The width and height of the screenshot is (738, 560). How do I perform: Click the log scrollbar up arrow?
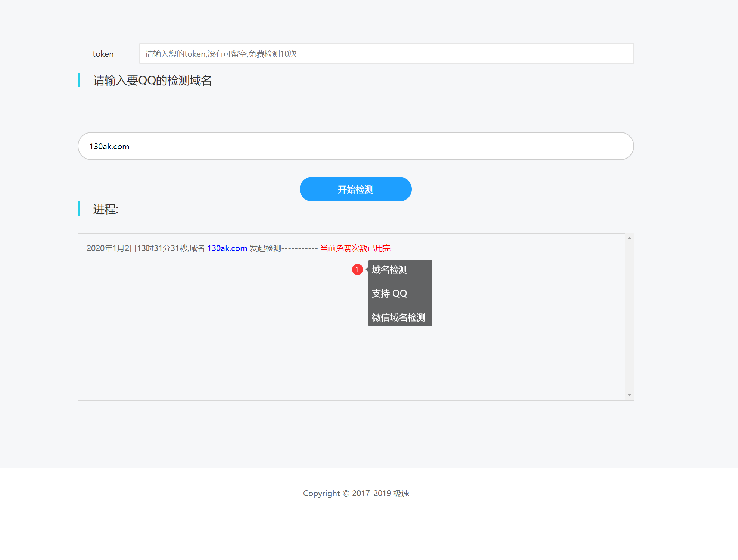coord(629,238)
